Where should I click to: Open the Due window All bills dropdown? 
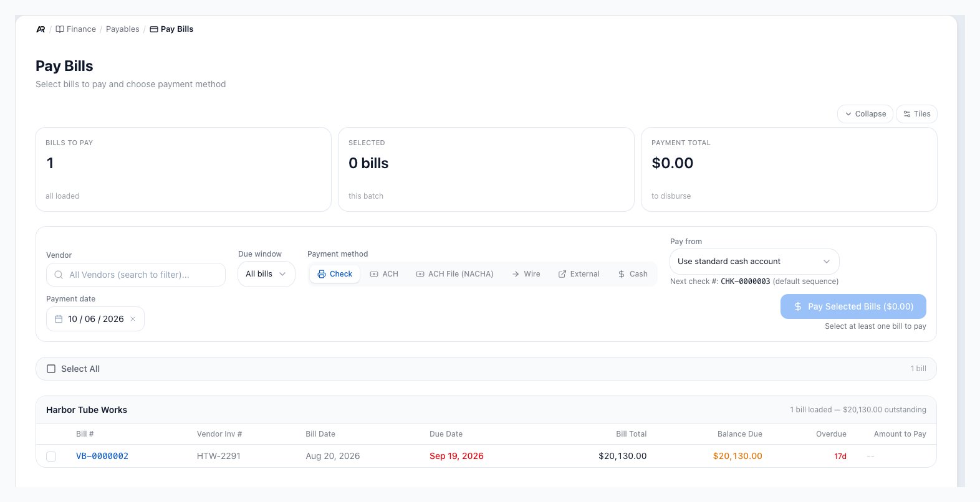[266, 274]
